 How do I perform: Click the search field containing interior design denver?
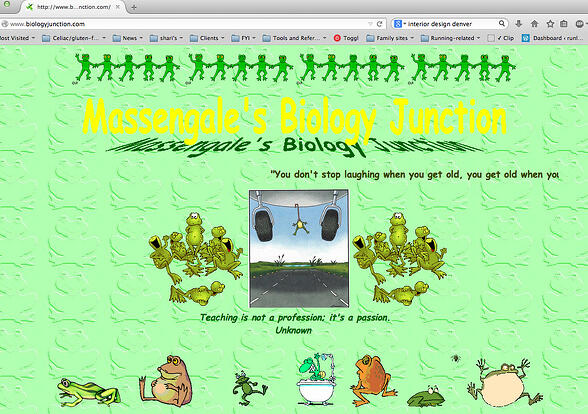click(450, 24)
